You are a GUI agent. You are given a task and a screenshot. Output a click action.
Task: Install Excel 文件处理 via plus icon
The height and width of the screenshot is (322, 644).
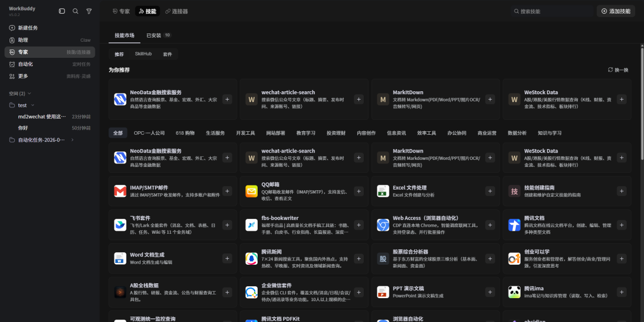pyautogui.click(x=490, y=191)
